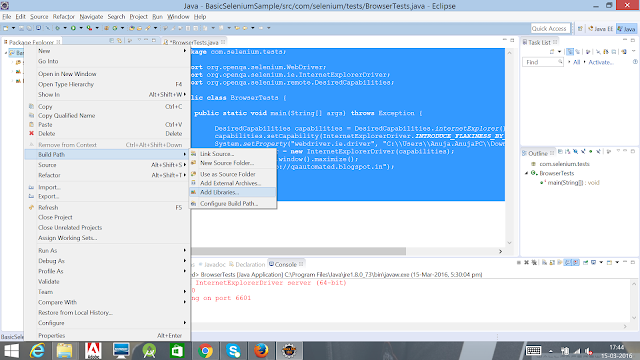This screenshot has width=640, height=360.
Task: Click the Quick Access field
Action: point(550,29)
